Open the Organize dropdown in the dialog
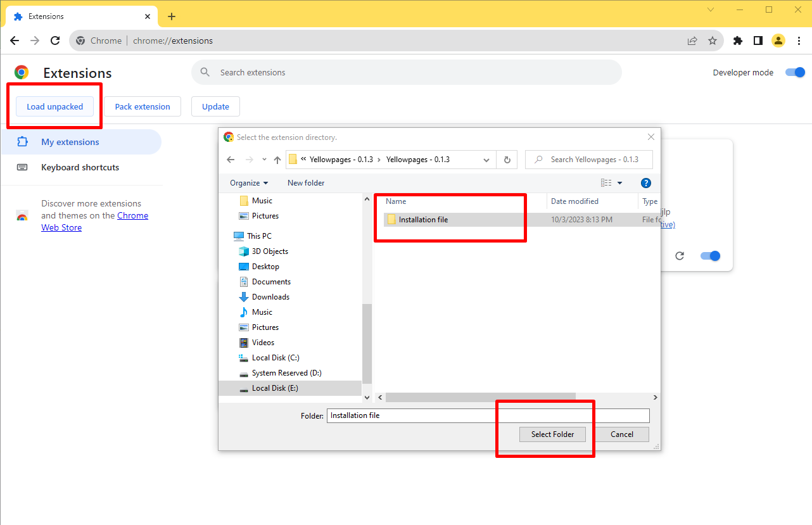The height and width of the screenshot is (525, 812). [x=248, y=182]
